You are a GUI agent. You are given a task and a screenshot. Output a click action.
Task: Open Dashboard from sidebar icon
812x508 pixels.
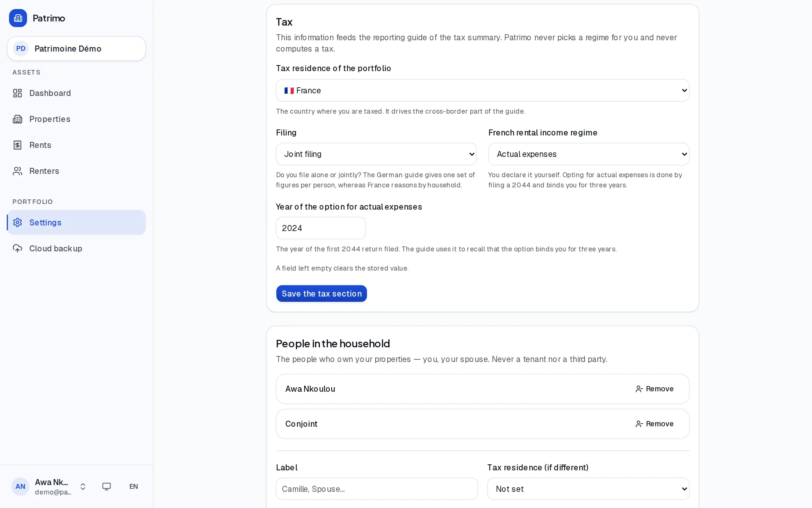(x=18, y=93)
